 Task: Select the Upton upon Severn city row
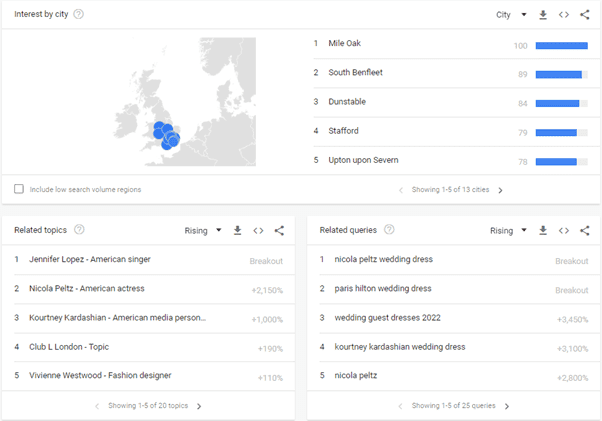click(x=451, y=160)
